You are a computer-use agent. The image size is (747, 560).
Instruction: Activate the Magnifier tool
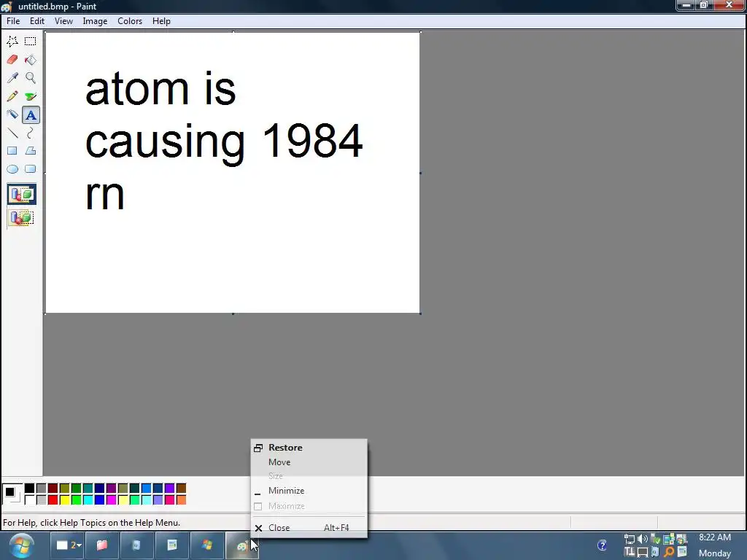pyautogui.click(x=31, y=77)
